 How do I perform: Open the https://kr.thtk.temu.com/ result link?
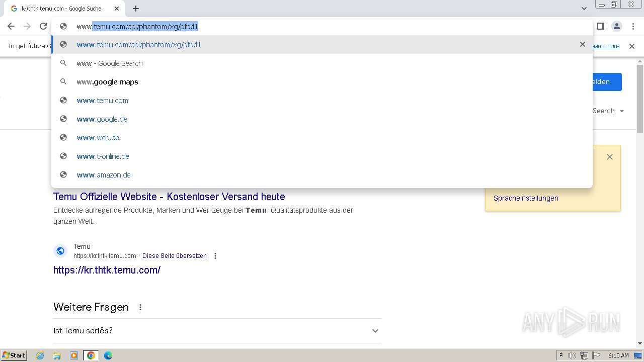pyautogui.click(x=107, y=270)
